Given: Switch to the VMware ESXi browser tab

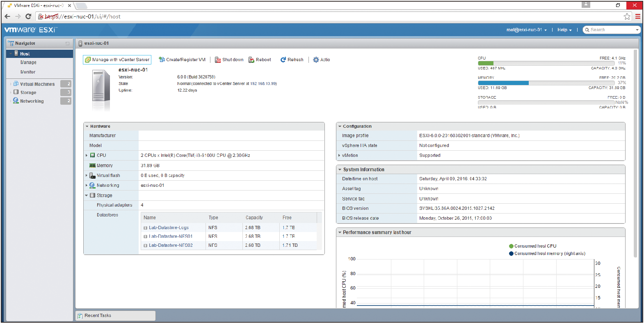Looking at the screenshot, I should point(39,5).
